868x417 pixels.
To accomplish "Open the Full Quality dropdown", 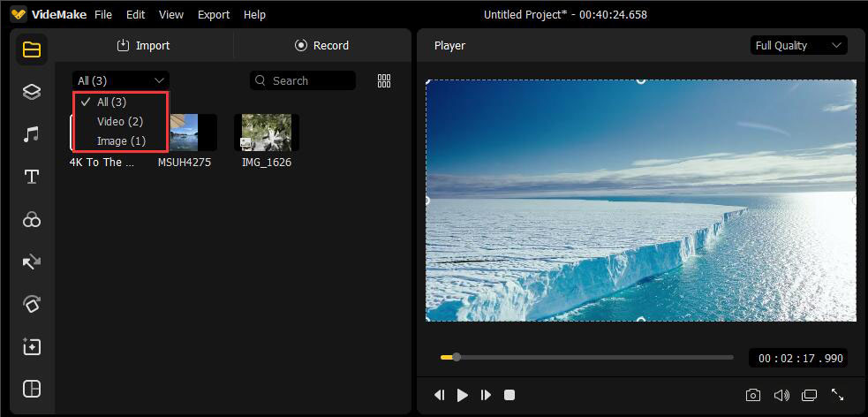I will tap(798, 45).
